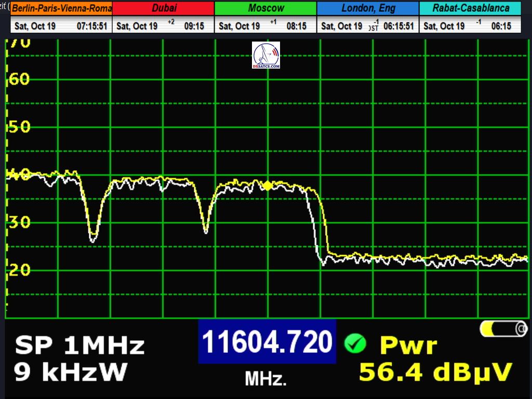Click the MHz. unit label
Screen dimensions: 532x399
coord(265,379)
